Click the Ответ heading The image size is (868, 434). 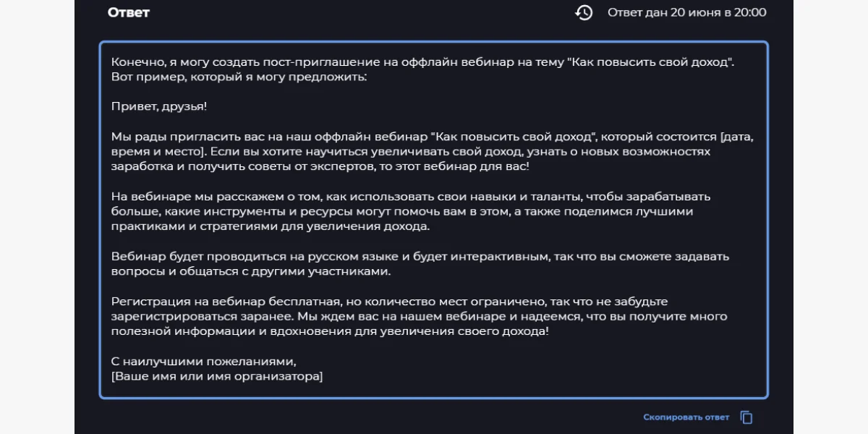click(x=128, y=12)
